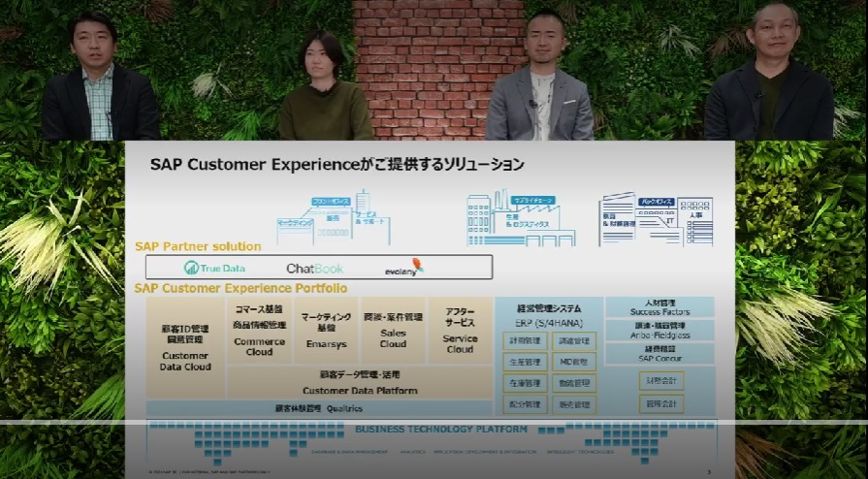Click the 生産 & ロジスティクス label on the factory
This screenshot has height=479, width=868.
coord(528,221)
